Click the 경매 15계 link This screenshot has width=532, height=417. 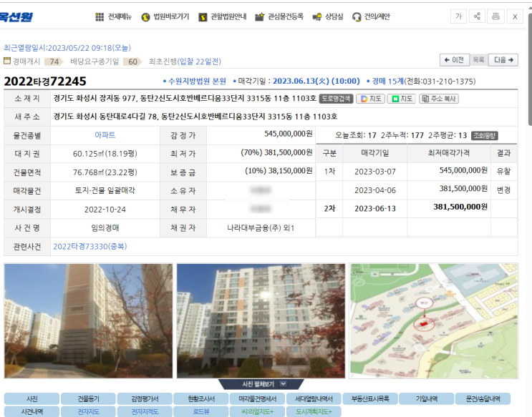[387, 82]
